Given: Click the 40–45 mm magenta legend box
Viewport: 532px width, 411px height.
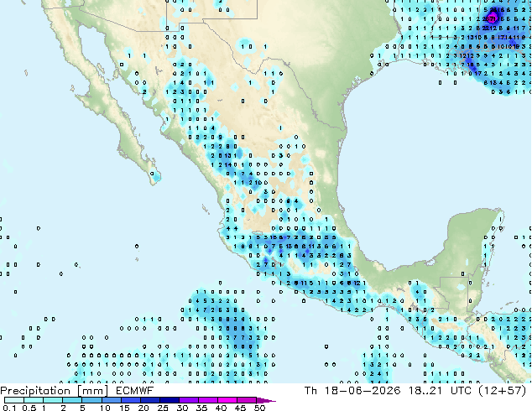Looking at the screenshot, I should click(227, 400).
